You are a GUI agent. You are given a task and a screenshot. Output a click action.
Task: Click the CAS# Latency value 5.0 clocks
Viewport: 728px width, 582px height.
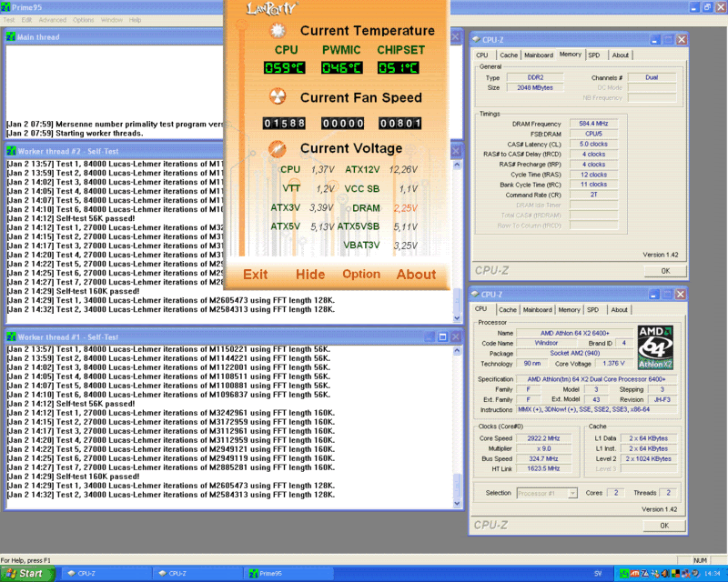click(593, 144)
